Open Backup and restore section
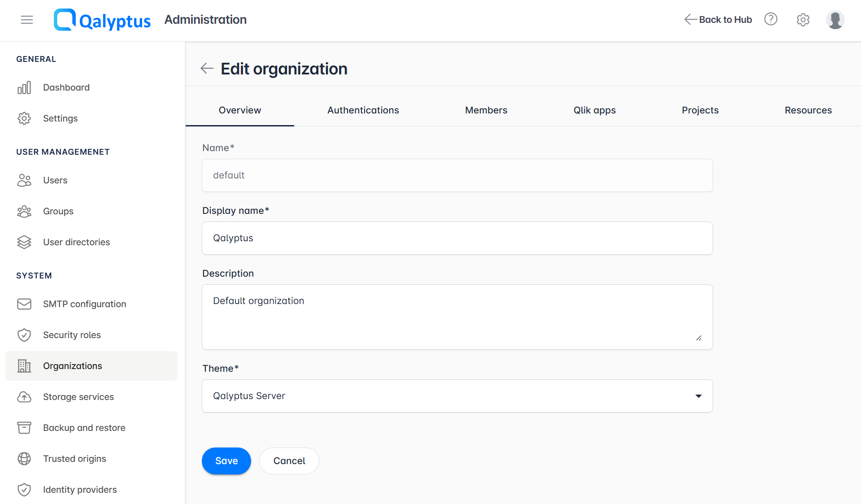This screenshot has height=504, width=861. 84,428
